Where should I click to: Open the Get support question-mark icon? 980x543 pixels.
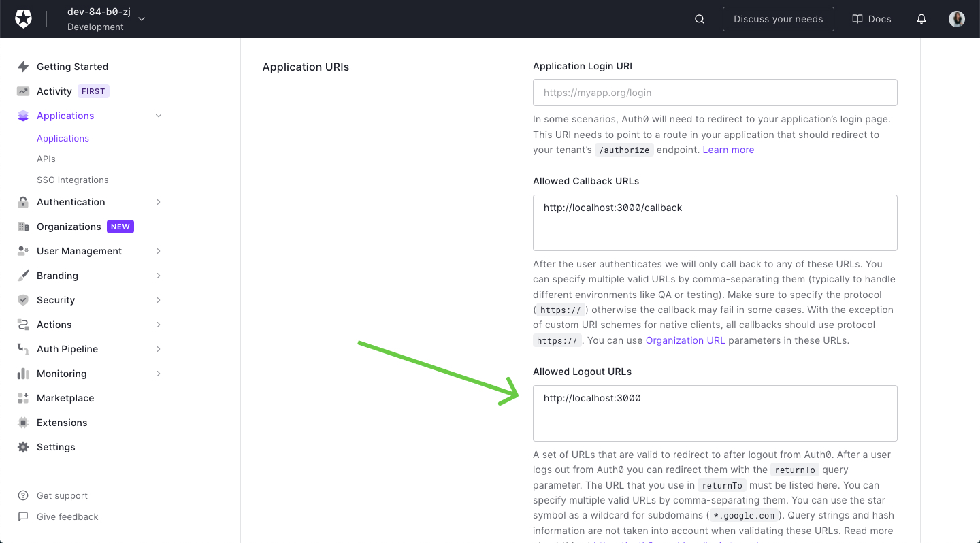click(22, 495)
